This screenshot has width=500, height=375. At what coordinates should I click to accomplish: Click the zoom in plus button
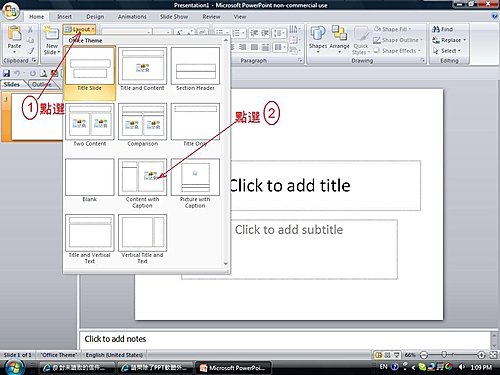click(481, 355)
